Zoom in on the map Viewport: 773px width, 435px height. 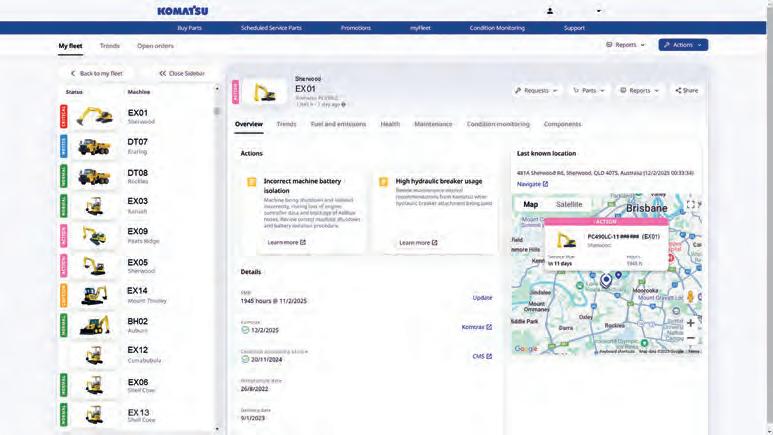point(691,323)
